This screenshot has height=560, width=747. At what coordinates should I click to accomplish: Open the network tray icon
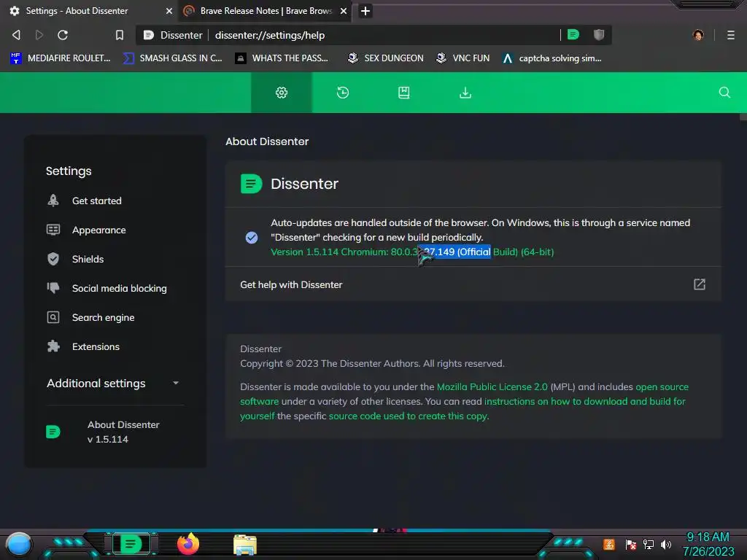[649, 544]
